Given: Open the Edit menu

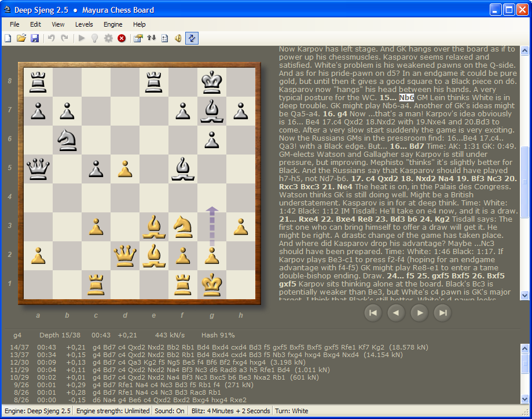Looking at the screenshot, I should click(36, 24).
